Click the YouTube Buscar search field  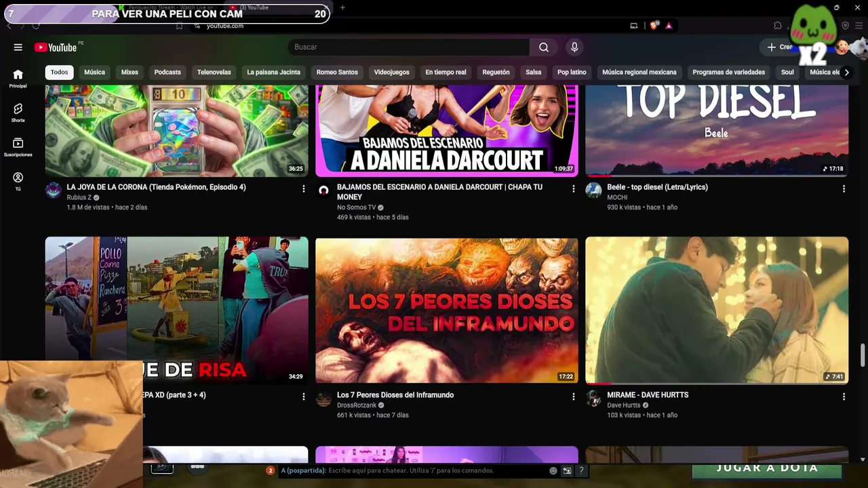point(409,47)
